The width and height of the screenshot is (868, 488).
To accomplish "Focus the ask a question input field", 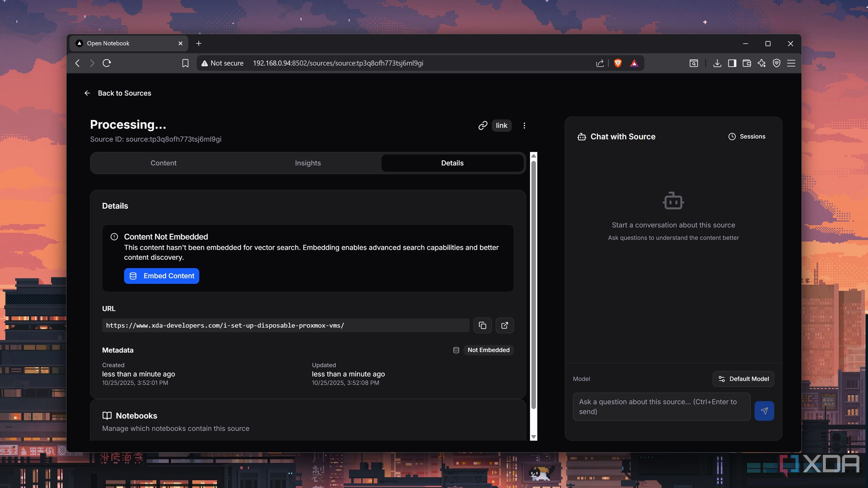I will 661,406.
